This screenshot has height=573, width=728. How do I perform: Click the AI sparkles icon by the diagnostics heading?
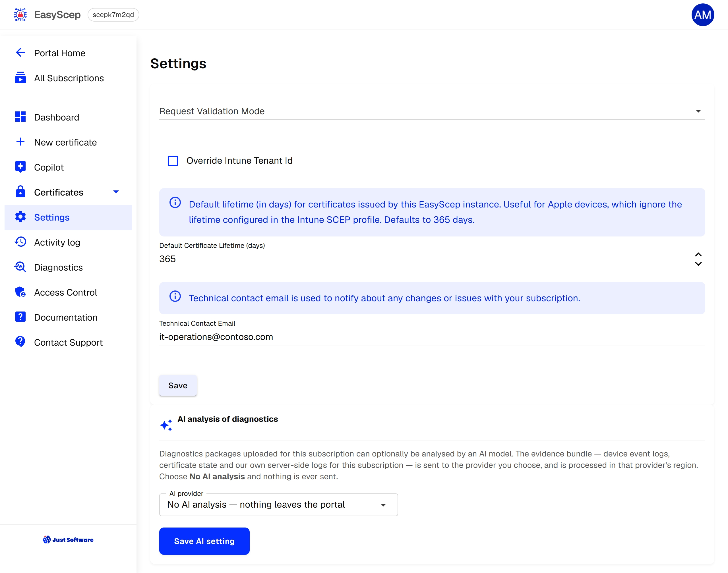(x=166, y=425)
